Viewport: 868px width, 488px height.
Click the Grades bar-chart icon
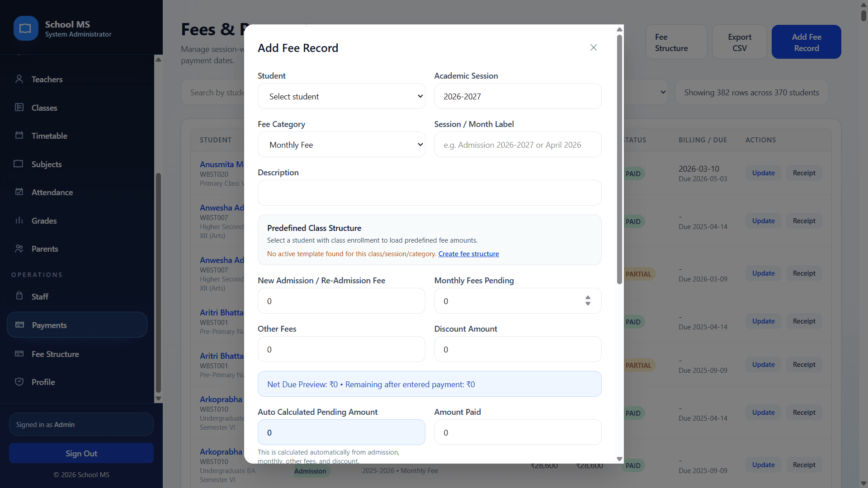coord(19,221)
